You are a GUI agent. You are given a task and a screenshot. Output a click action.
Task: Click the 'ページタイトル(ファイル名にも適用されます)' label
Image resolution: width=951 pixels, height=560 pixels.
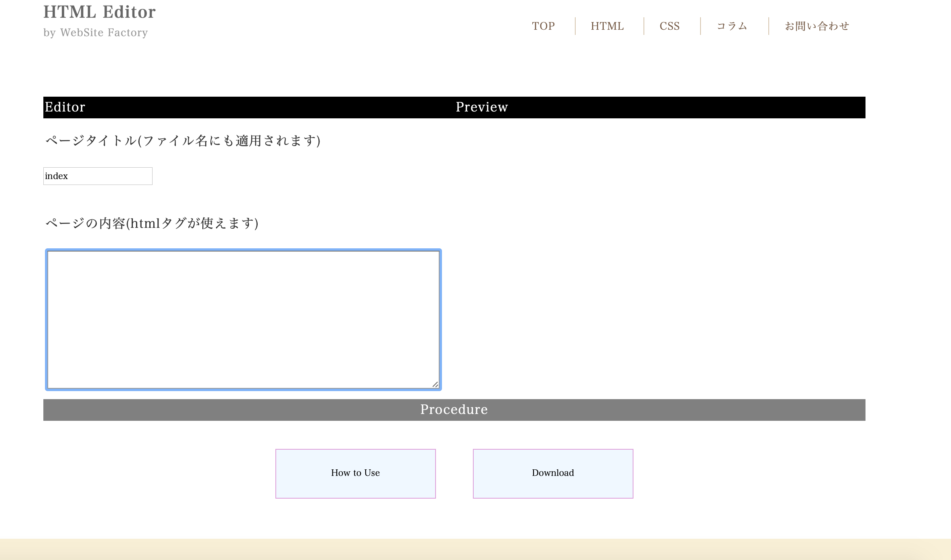click(x=183, y=141)
